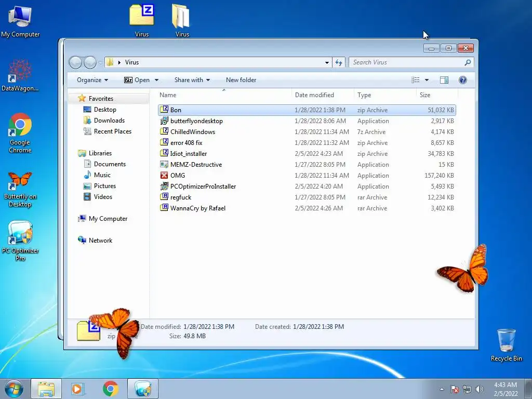The image size is (532, 399).
Task: Launch DataWagon desktop shortcut
Action: tap(20, 75)
